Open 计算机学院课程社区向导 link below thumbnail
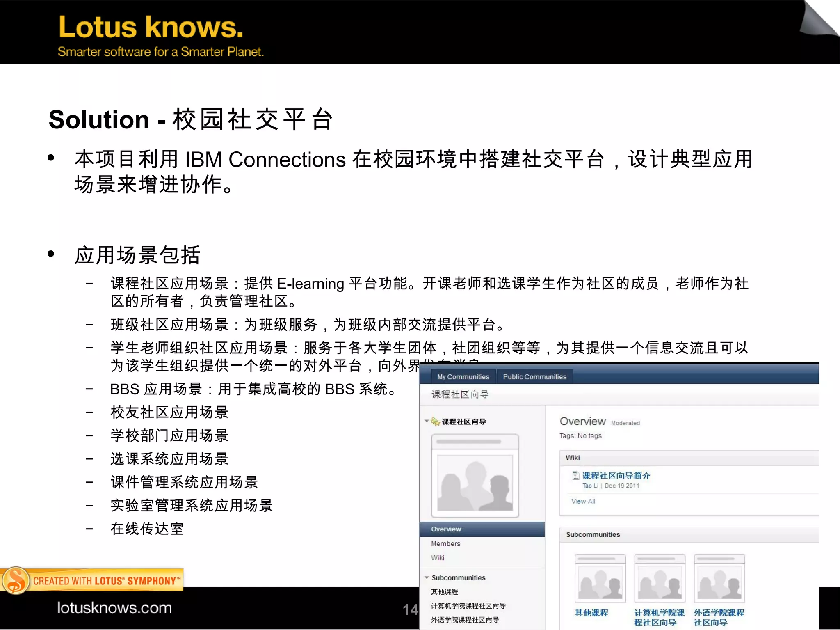Viewport: 840px width, 630px height. pyautogui.click(x=660, y=618)
